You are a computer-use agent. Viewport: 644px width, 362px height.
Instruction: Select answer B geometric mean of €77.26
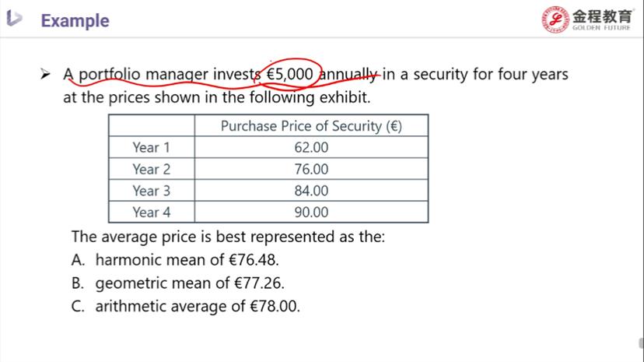click(177, 283)
